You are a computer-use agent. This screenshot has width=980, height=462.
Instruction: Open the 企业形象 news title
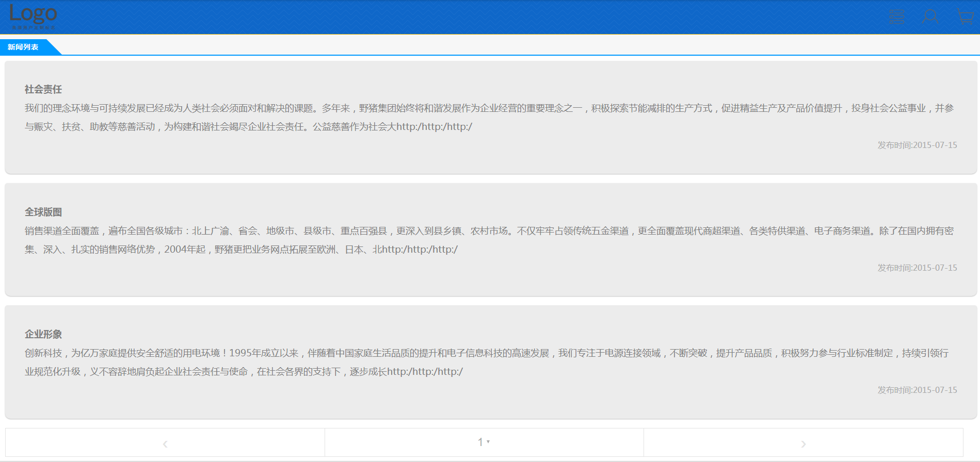43,334
